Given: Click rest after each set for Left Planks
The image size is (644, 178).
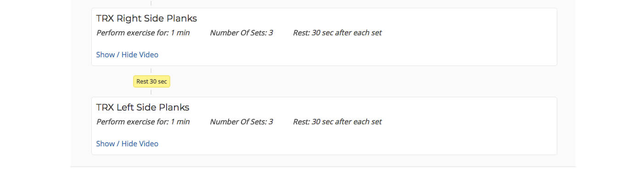Looking at the screenshot, I should [337, 122].
